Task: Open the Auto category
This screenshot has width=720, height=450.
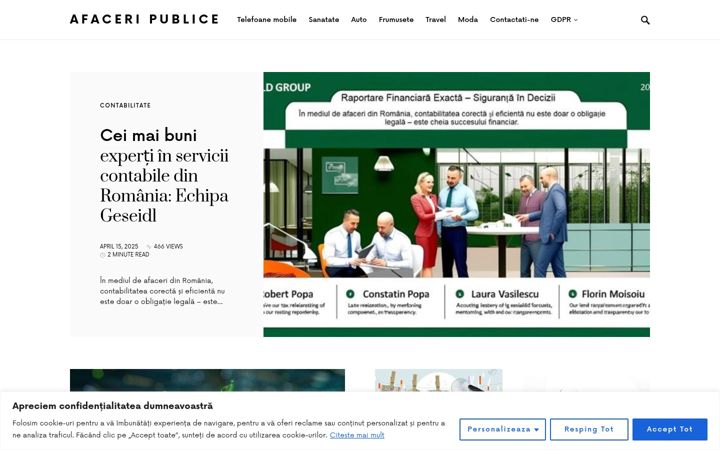Action: coord(359,20)
